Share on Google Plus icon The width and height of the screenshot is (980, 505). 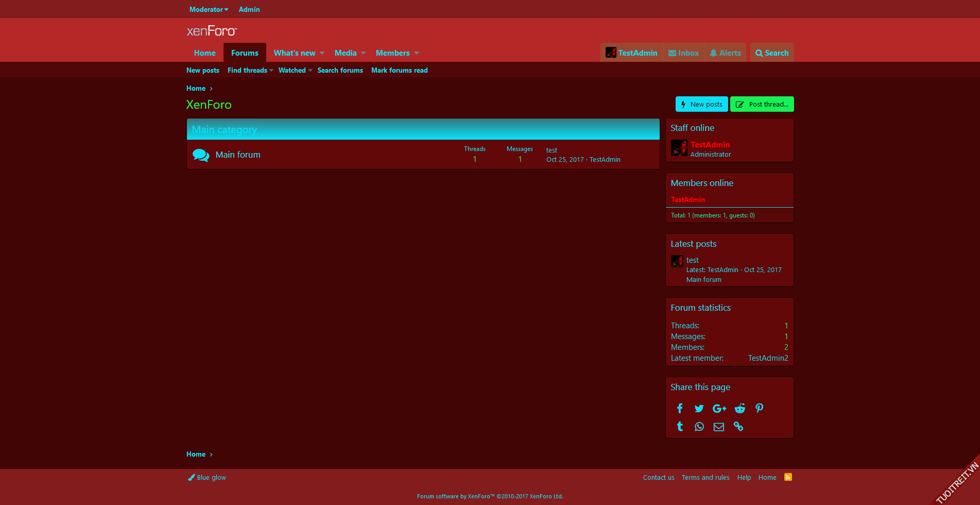tap(719, 409)
